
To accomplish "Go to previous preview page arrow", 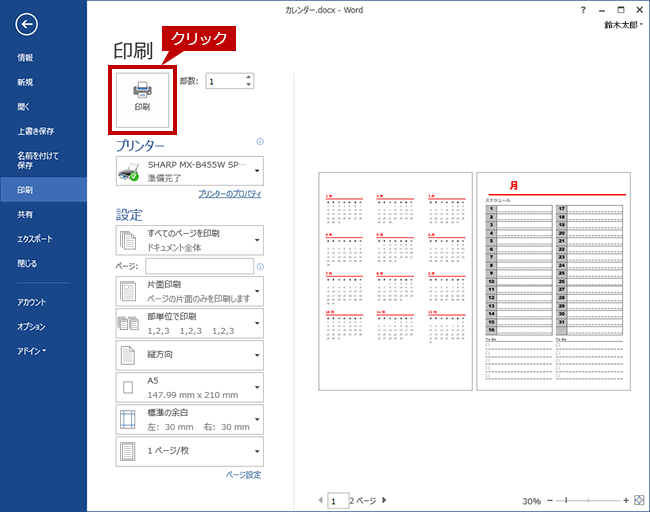I will pyautogui.click(x=320, y=500).
